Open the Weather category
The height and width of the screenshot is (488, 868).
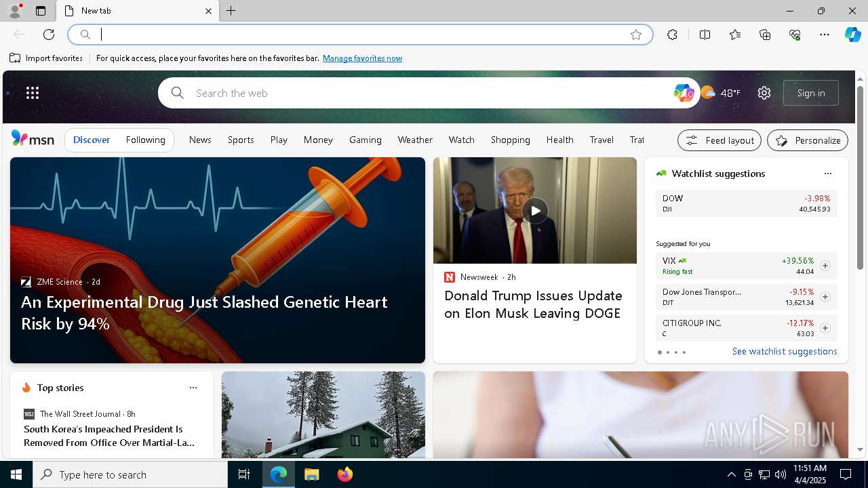415,140
